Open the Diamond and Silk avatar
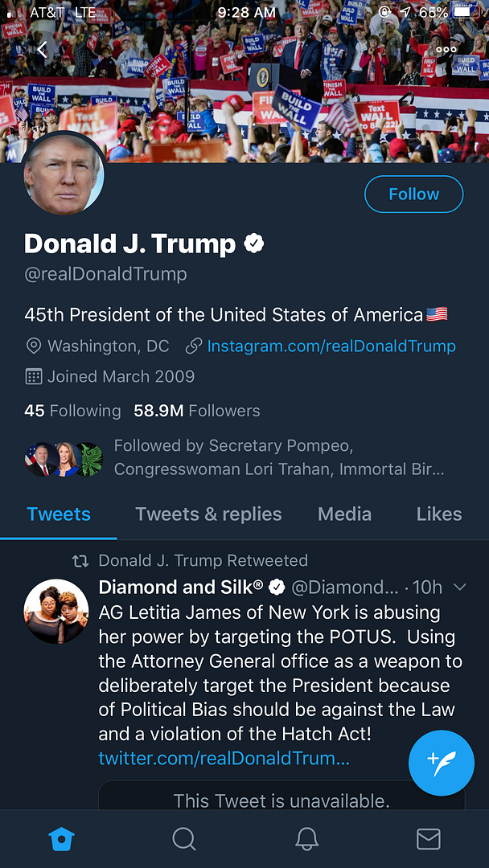The width and height of the screenshot is (489, 868). (55, 611)
